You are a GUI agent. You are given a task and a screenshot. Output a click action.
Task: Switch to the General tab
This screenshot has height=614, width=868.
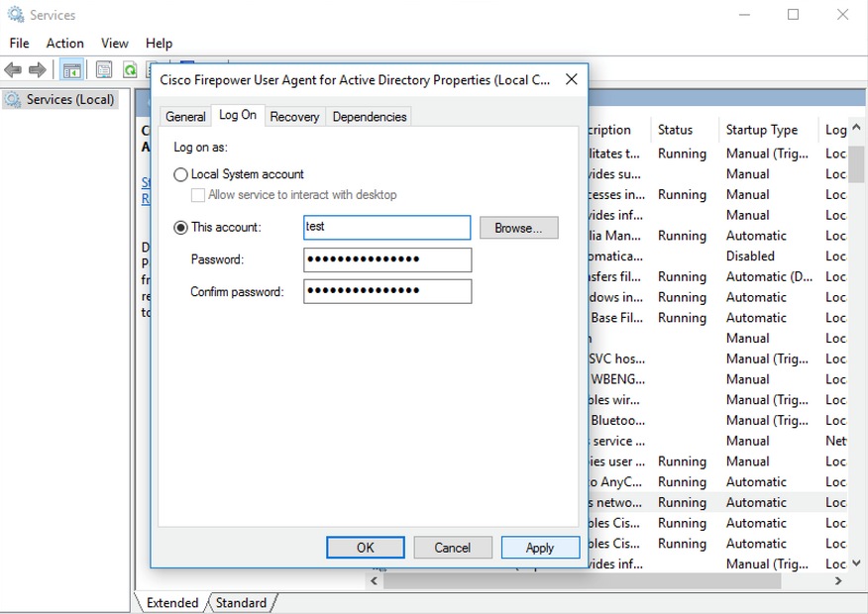pyautogui.click(x=185, y=116)
